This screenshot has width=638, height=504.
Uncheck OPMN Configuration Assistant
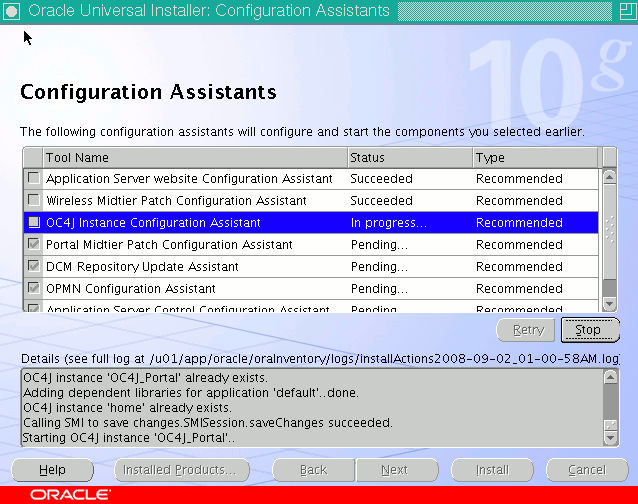pyautogui.click(x=33, y=288)
